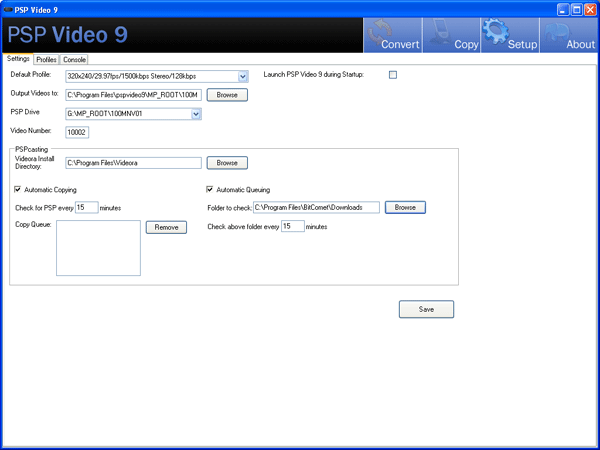Viewport: 600px width, 450px height.
Task: Click inside the Copy Queue list box
Action: coord(98,248)
